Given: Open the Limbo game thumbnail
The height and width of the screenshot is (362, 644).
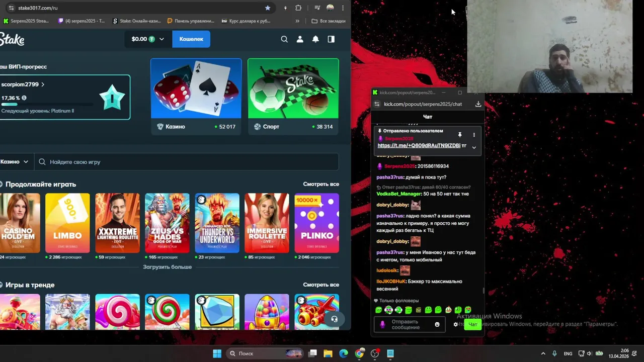Looking at the screenshot, I should point(67,223).
